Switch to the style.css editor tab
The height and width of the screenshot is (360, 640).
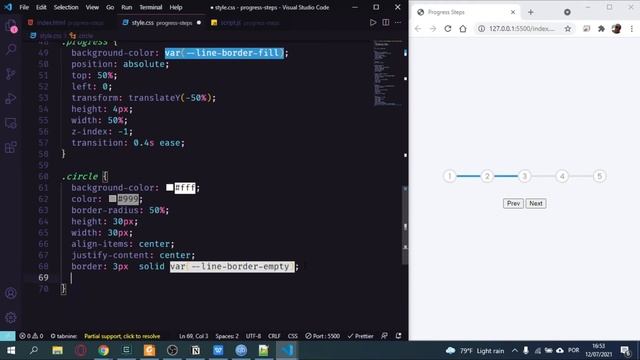coord(161,23)
